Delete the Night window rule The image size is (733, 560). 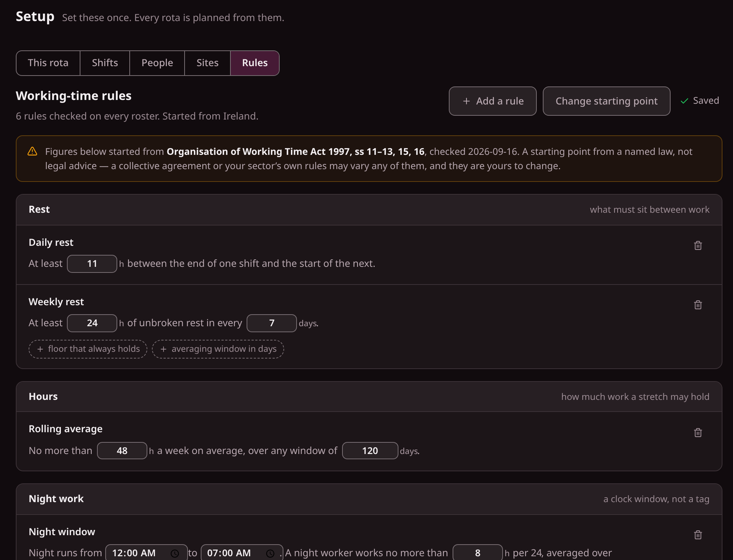tap(698, 535)
